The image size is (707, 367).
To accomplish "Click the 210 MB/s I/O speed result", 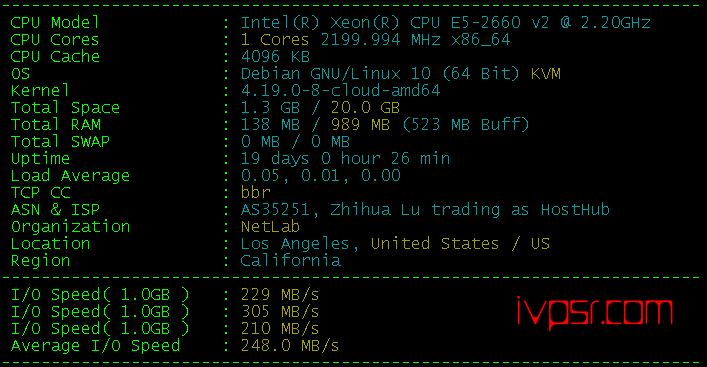I will [280, 329].
